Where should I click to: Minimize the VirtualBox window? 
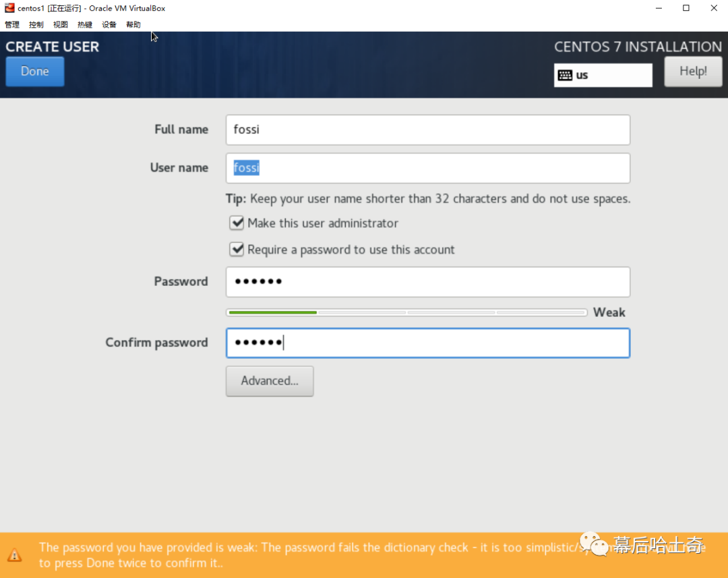657,8
